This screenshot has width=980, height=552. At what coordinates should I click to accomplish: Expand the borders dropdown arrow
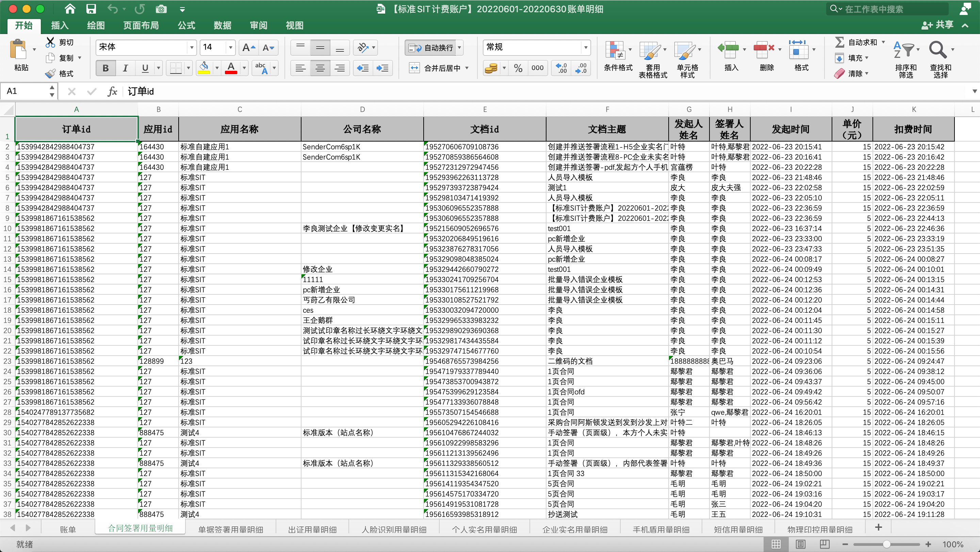point(188,68)
